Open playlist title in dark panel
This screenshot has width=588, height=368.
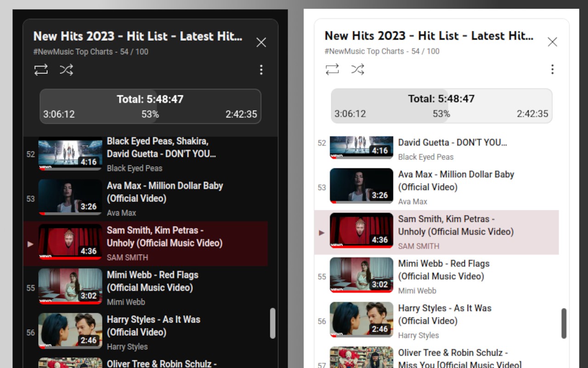(138, 36)
